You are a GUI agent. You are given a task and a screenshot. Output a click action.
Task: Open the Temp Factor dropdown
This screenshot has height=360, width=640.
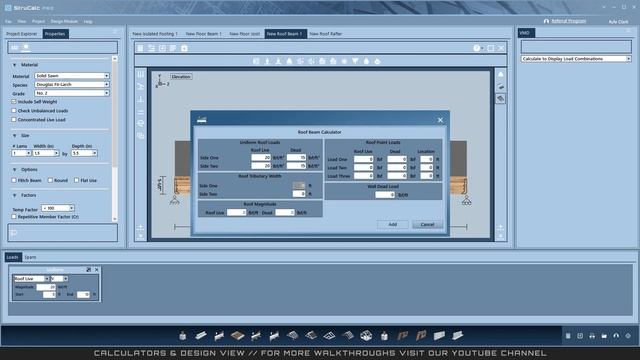(x=58, y=208)
